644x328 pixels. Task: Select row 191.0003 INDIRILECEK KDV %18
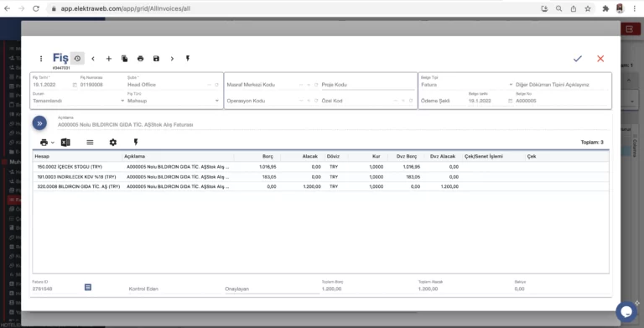(x=320, y=177)
